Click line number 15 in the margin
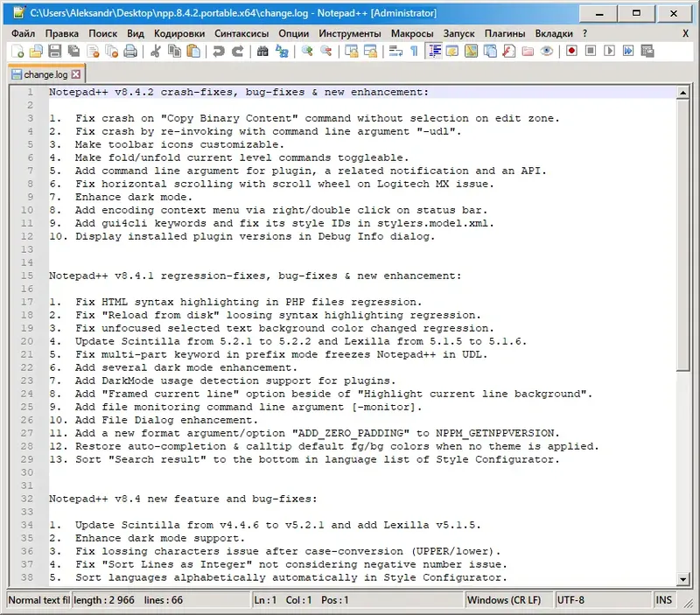The image size is (700, 615). click(x=27, y=276)
